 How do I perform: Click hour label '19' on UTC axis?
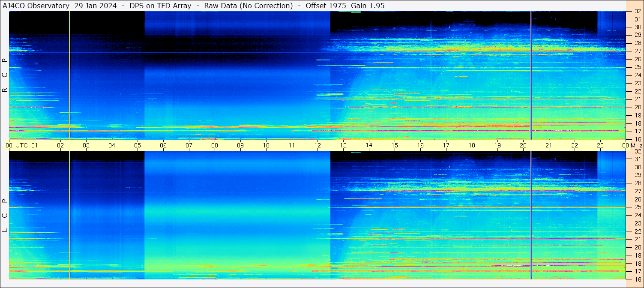pos(497,145)
